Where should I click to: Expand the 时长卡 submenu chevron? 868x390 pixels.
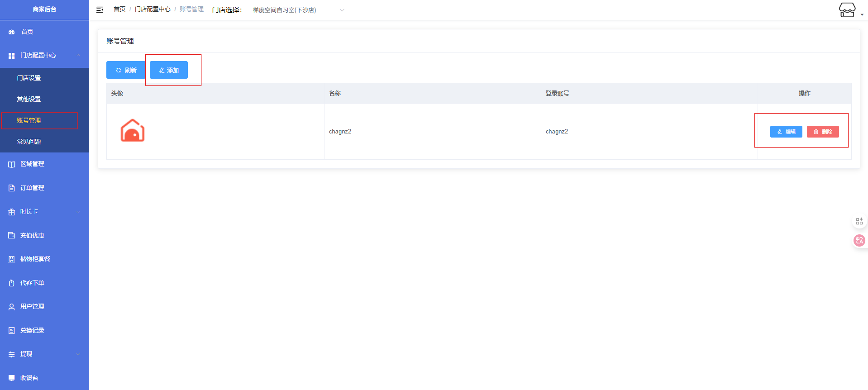[78, 212]
